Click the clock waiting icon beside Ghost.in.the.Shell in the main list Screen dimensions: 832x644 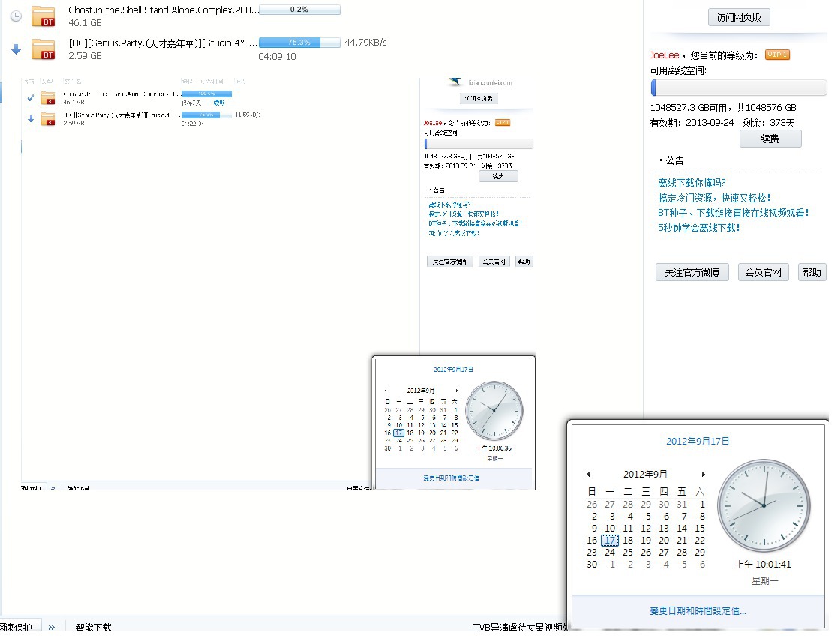coord(16,16)
